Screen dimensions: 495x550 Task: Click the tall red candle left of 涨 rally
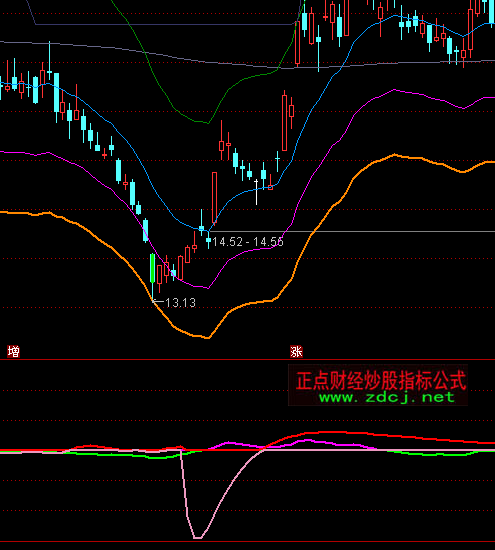coord(285,121)
